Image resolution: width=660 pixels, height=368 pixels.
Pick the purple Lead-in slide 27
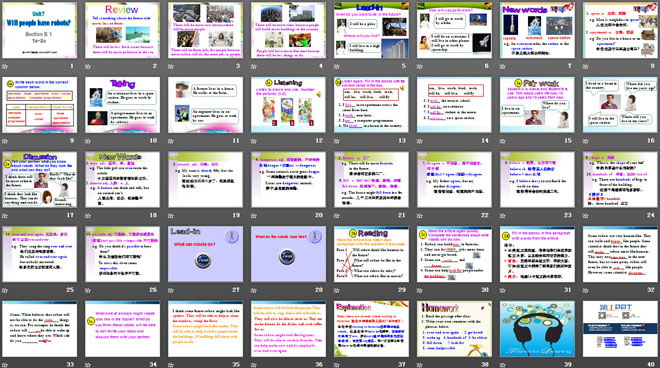tap(205, 254)
